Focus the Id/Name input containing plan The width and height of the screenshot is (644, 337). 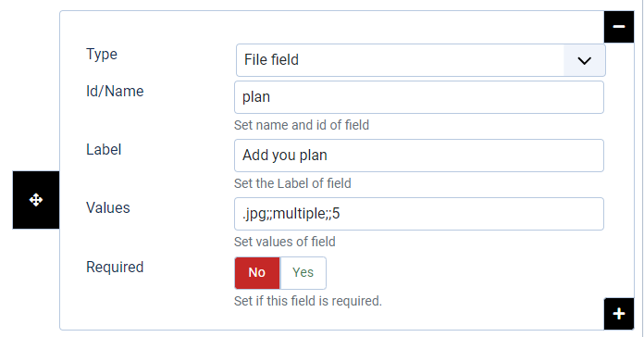[419, 97]
